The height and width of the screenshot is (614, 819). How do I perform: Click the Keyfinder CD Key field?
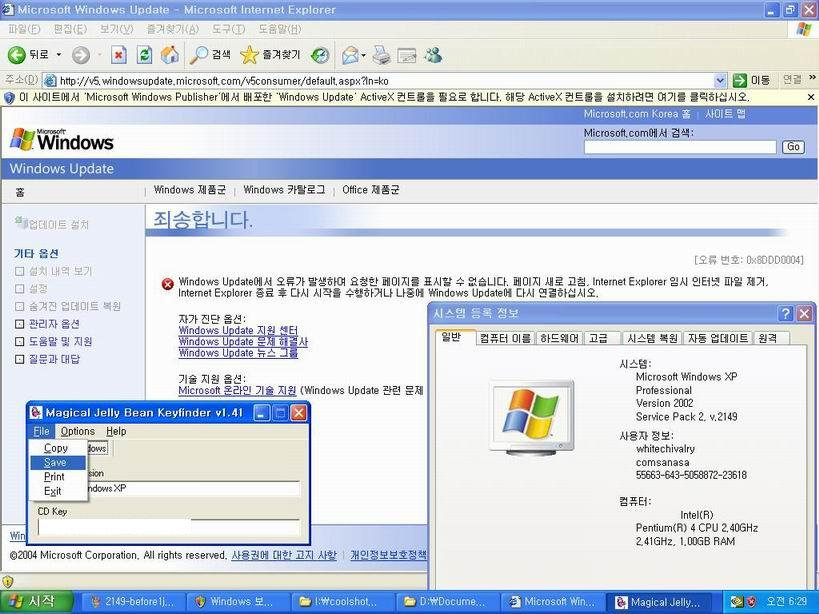coord(169,527)
